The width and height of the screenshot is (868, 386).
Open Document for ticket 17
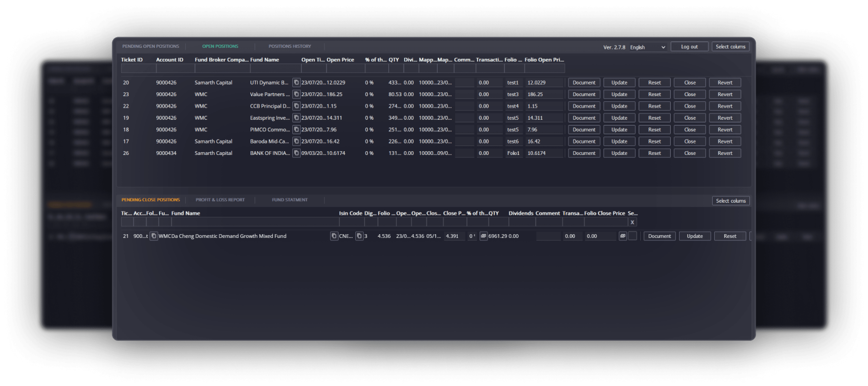(584, 141)
